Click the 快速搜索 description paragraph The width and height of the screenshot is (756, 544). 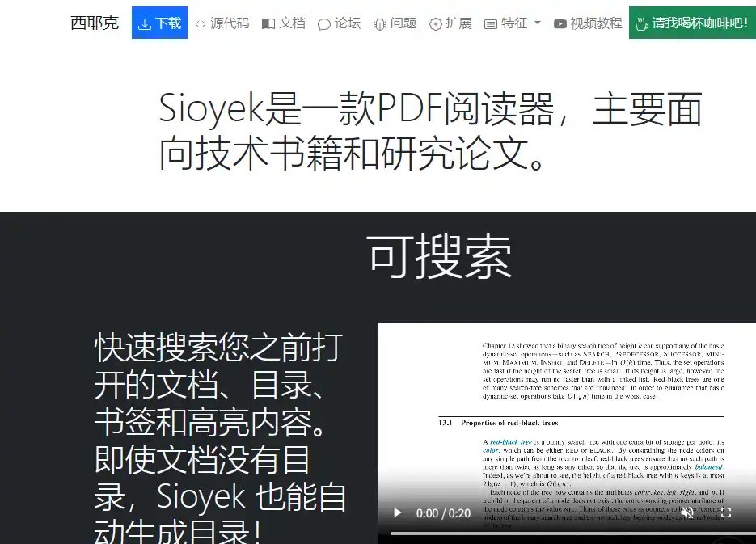(220, 437)
